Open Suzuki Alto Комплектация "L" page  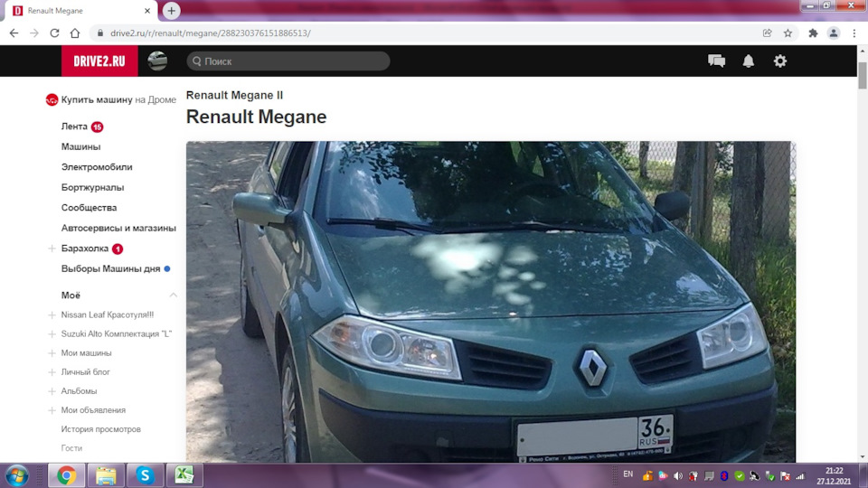click(x=117, y=334)
